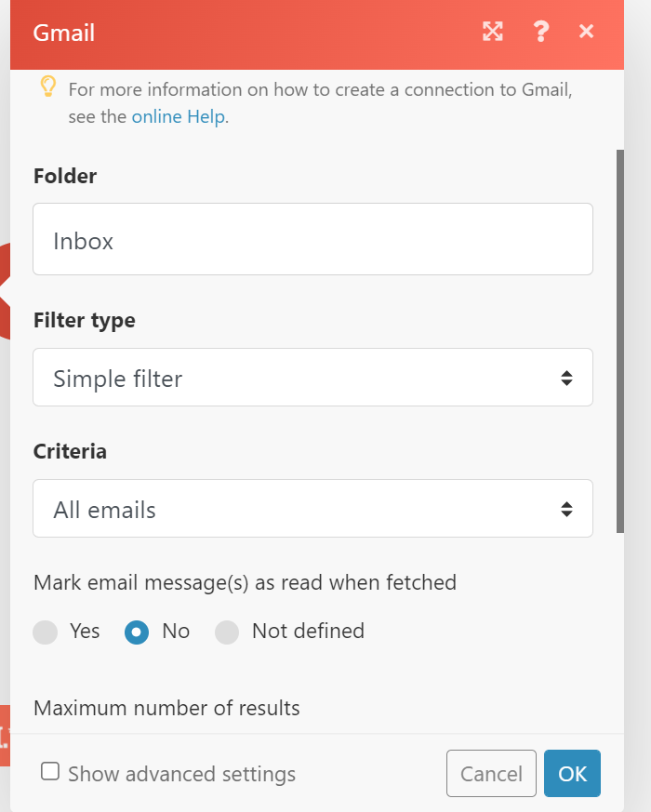Select the No radio button
Image resolution: width=651 pixels, height=812 pixels.
click(x=137, y=632)
